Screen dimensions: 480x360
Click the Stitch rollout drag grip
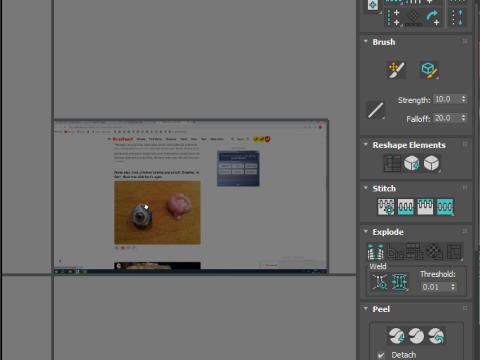pyautogui.click(x=465, y=188)
